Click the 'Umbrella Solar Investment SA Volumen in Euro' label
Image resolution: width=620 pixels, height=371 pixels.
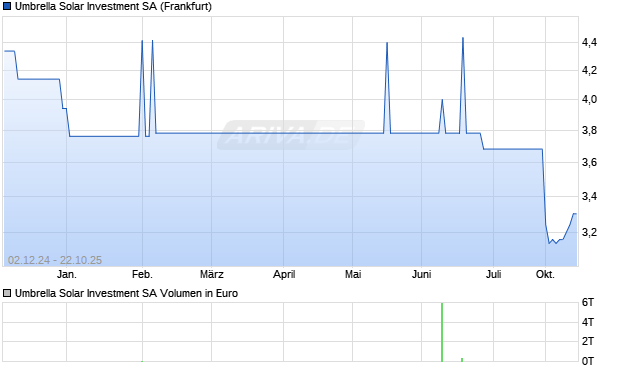(126, 293)
